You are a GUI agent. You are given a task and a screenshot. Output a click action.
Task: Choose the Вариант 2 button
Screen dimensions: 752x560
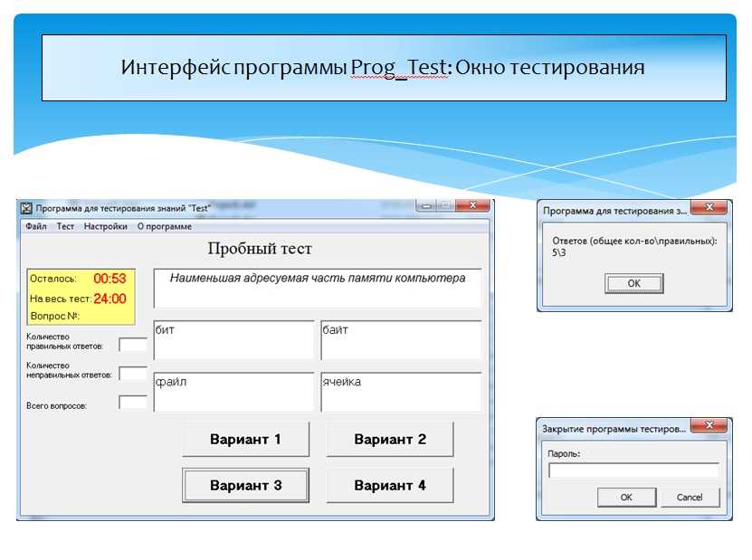click(x=390, y=439)
